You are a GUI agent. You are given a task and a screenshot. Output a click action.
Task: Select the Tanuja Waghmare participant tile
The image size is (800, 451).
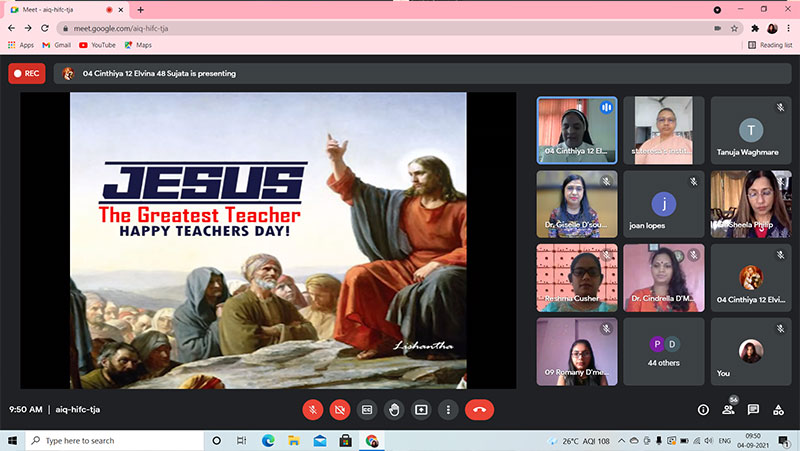751,130
